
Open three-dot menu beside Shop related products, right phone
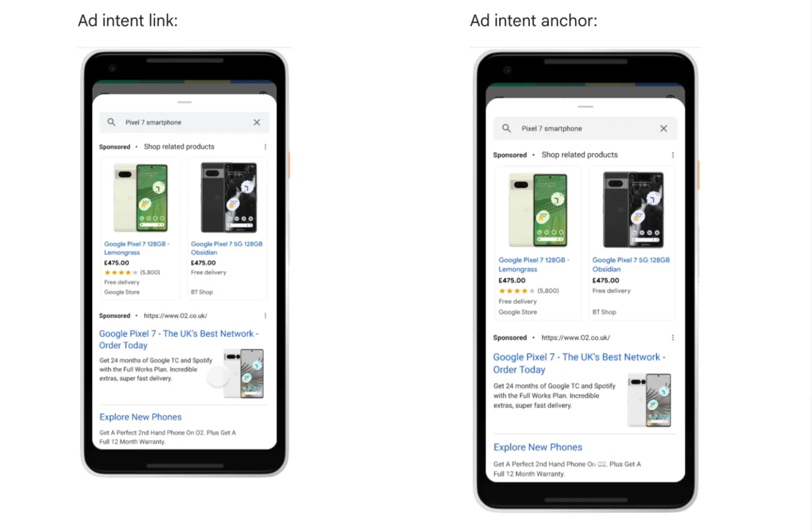click(x=673, y=155)
